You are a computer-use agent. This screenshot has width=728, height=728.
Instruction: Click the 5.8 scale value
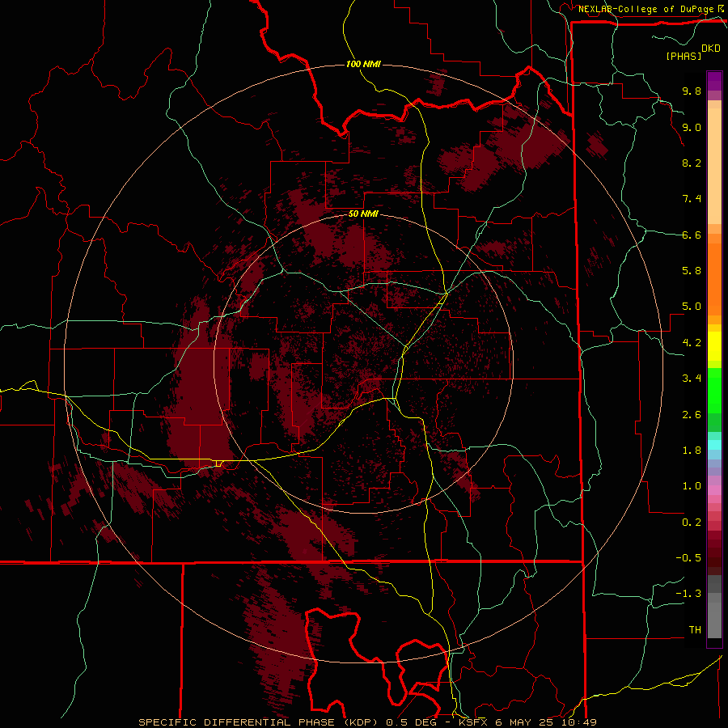tap(692, 271)
